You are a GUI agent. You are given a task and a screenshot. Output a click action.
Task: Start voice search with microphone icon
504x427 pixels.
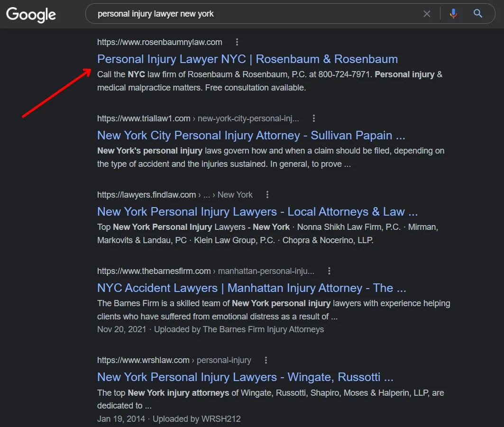coord(453,14)
